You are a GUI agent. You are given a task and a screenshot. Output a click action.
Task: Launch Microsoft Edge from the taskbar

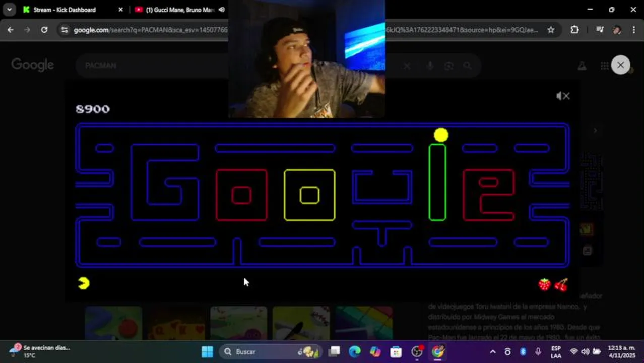tap(355, 351)
